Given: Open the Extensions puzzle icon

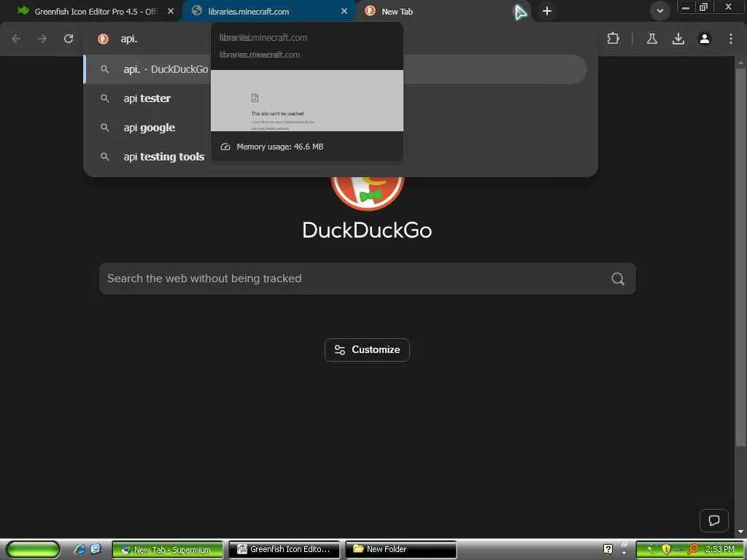Looking at the screenshot, I should (614, 39).
